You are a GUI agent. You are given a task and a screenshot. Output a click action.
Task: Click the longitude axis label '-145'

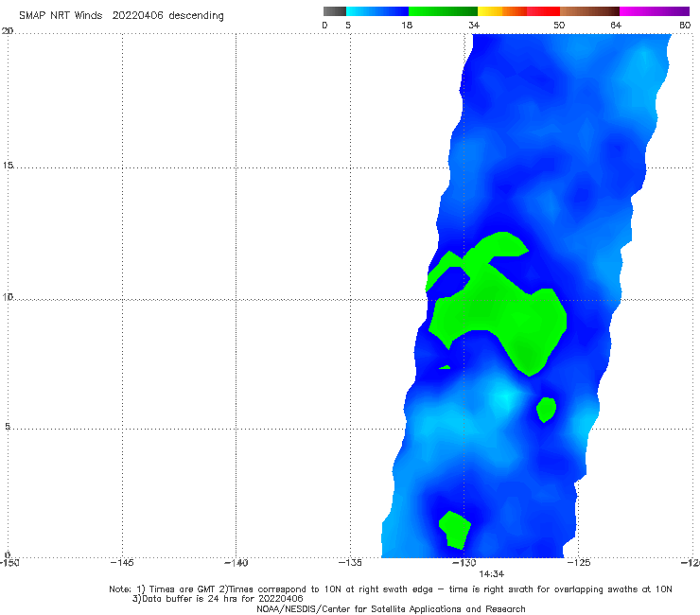122,563
